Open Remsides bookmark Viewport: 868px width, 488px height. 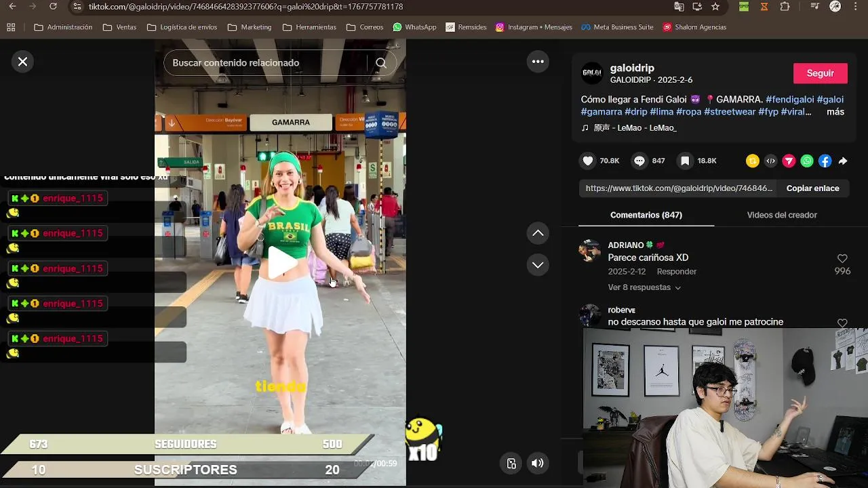[466, 28]
